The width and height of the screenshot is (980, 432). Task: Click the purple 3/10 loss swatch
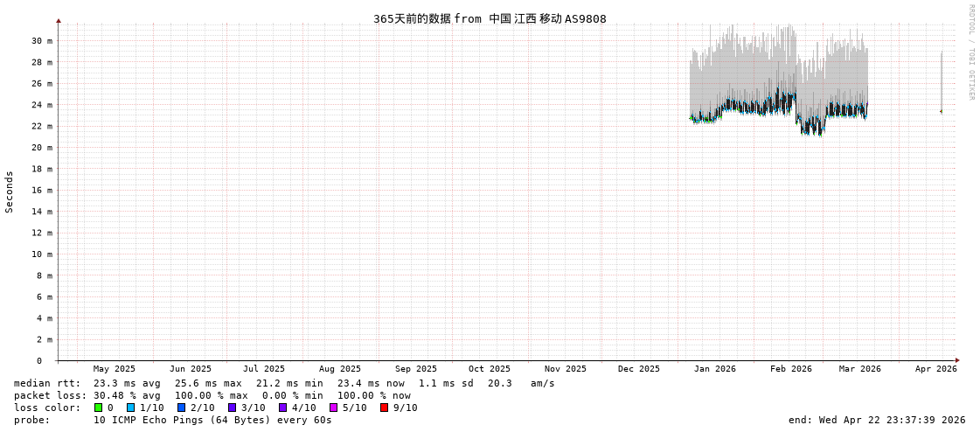tap(232, 408)
